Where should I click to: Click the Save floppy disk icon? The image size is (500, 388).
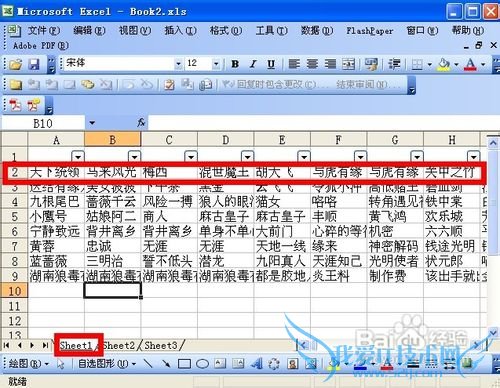(x=34, y=64)
